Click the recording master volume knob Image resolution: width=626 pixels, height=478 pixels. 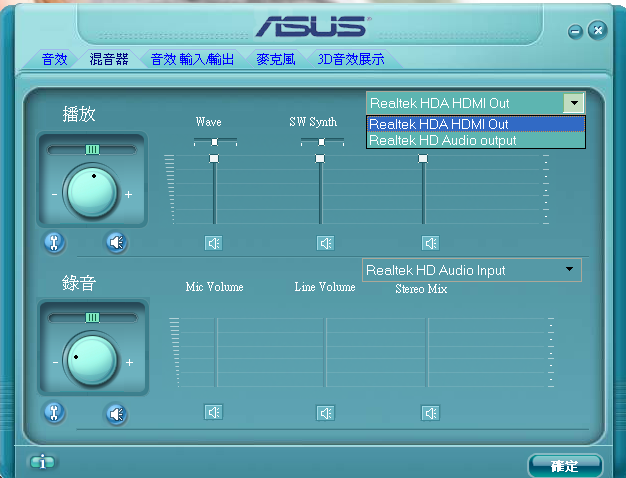92,361
